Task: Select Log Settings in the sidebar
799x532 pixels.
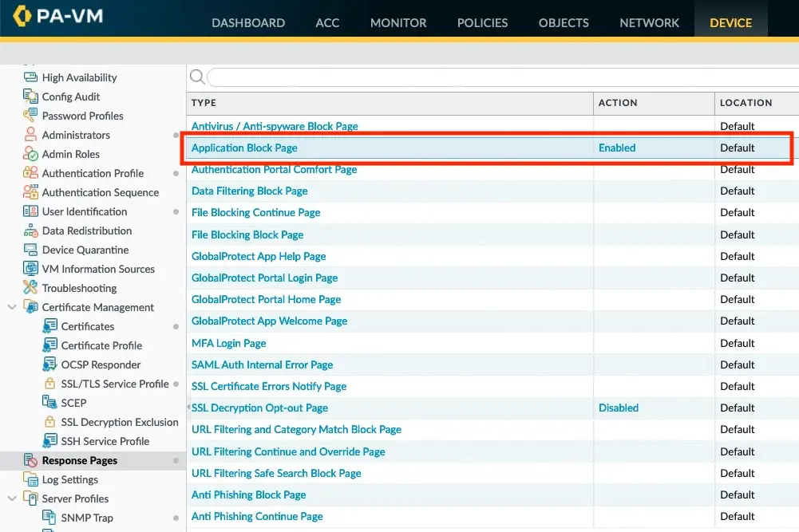Action: click(69, 479)
